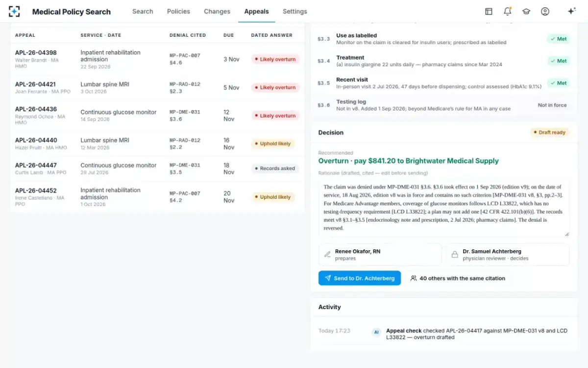Image resolution: width=588 pixels, height=368 pixels.
Task: Select the Appeals tab
Action: click(x=257, y=11)
